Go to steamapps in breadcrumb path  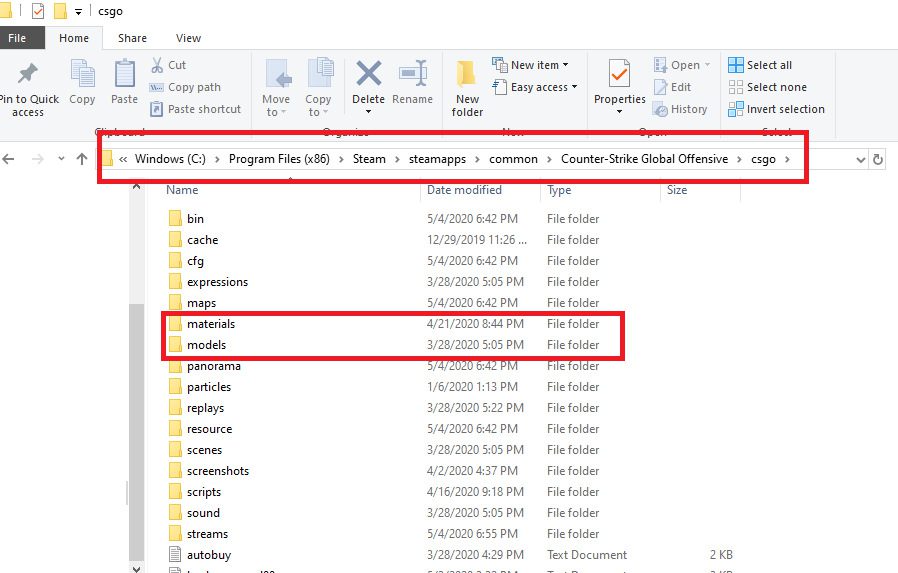[438, 159]
